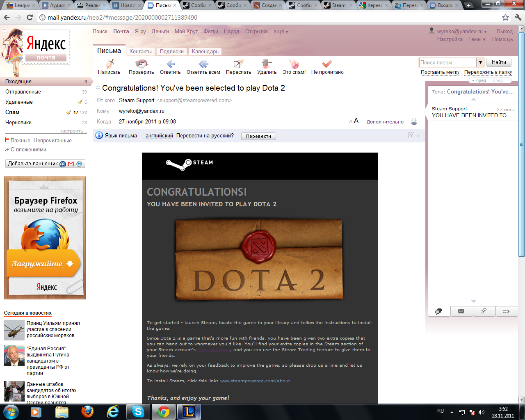Click the Яндекс logo
This screenshot has width=525, height=420.
click(46, 44)
